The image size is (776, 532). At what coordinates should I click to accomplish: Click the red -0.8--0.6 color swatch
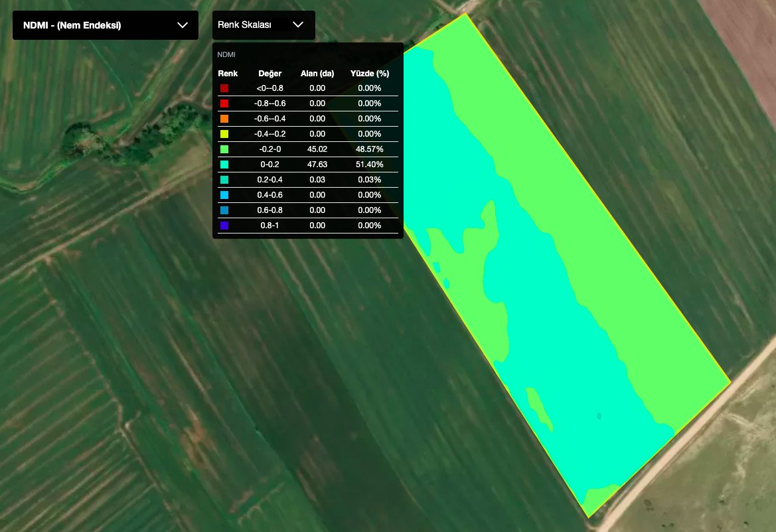coord(224,104)
